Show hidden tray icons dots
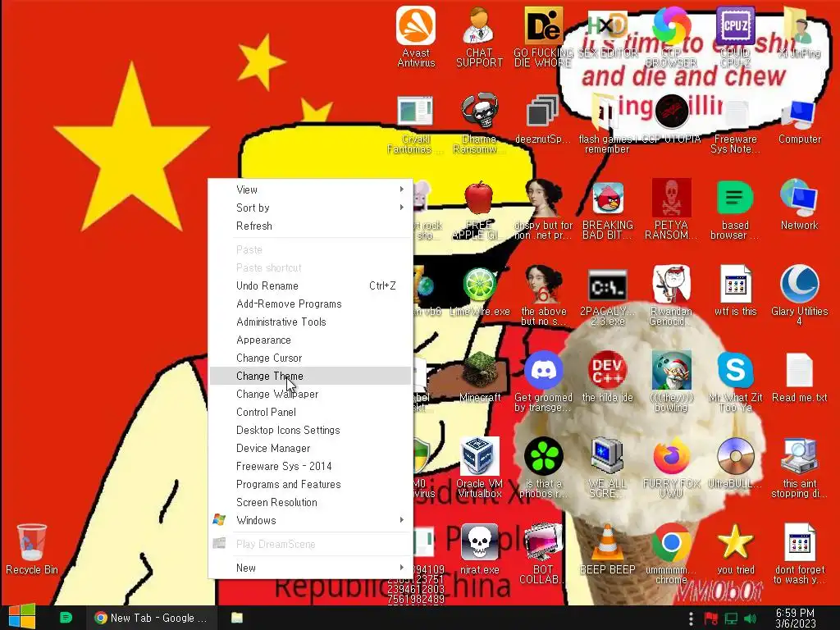The width and height of the screenshot is (840, 630). tap(691, 619)
